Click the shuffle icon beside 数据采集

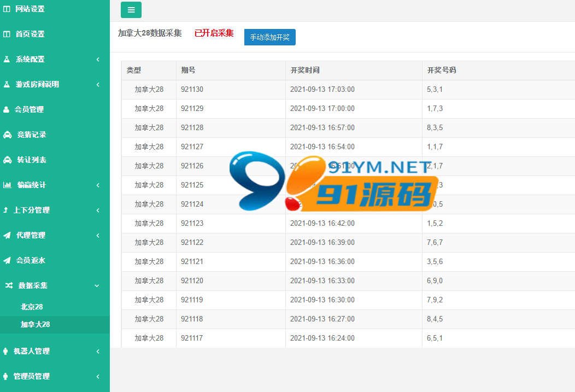coord(9,285)
